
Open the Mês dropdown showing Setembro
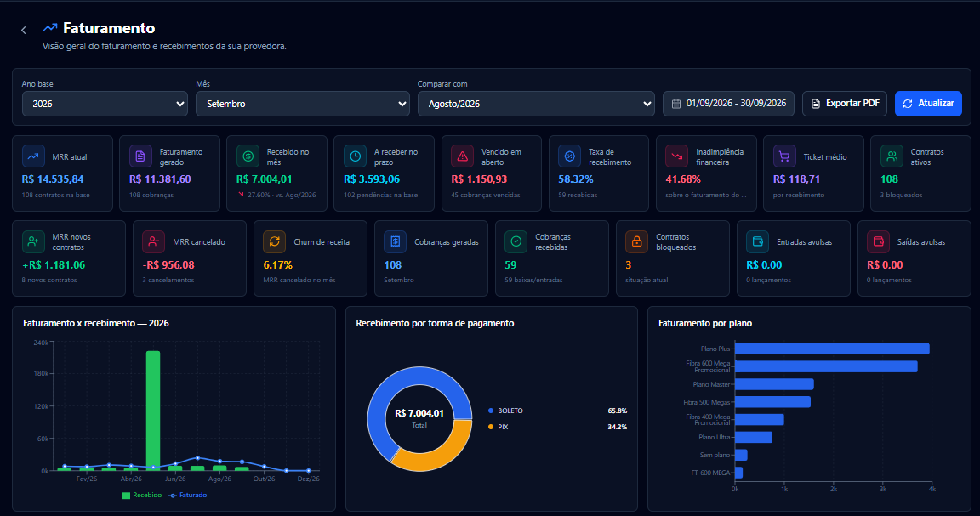pyautogui.click(x=303, y=104)
